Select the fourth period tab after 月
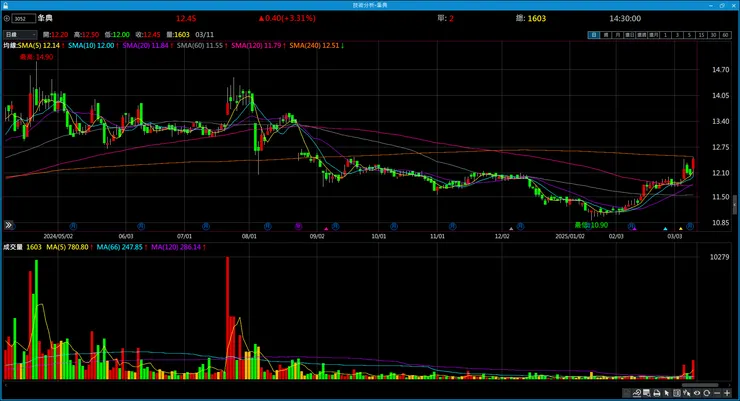This screenshot has height=401, width=740. (x=630, y=35)
